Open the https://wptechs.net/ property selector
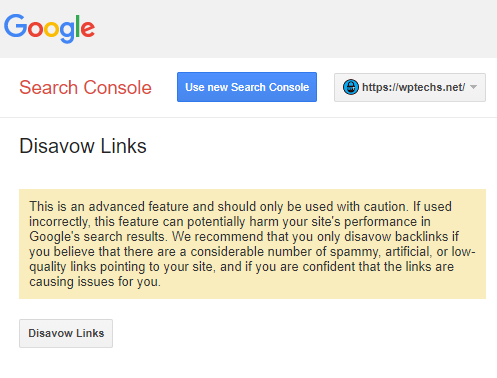The height and width of the screenshot is (378, 497). [410, 87]
